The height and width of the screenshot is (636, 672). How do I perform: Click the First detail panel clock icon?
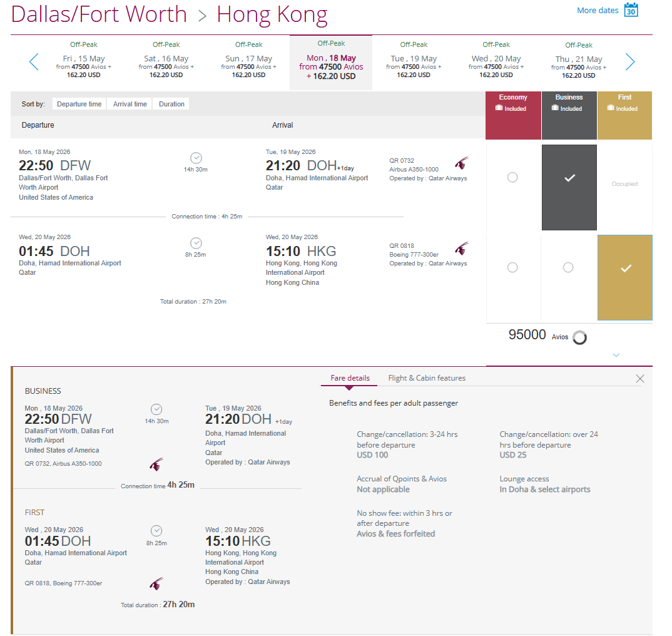click(x=156, y=531)
